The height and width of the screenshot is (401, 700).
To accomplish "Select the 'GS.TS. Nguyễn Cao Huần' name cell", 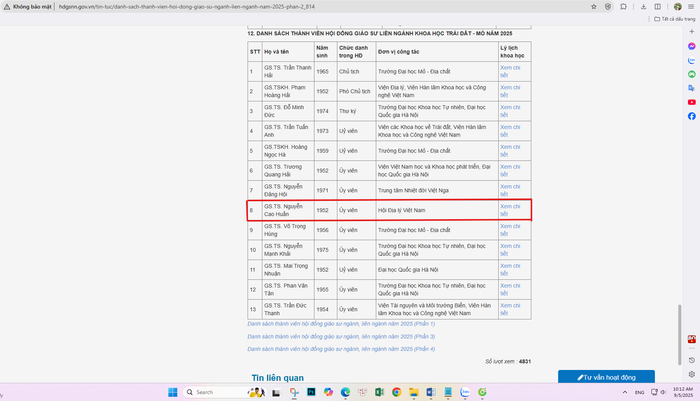I will coord(288,210).
